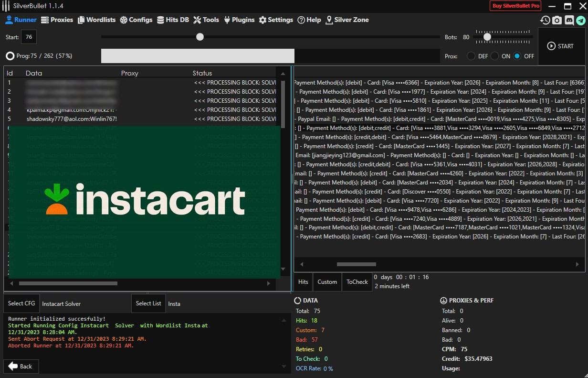The image size is (588, 378).
Task: Open the Telegram icon link
Action: point(580,20)
